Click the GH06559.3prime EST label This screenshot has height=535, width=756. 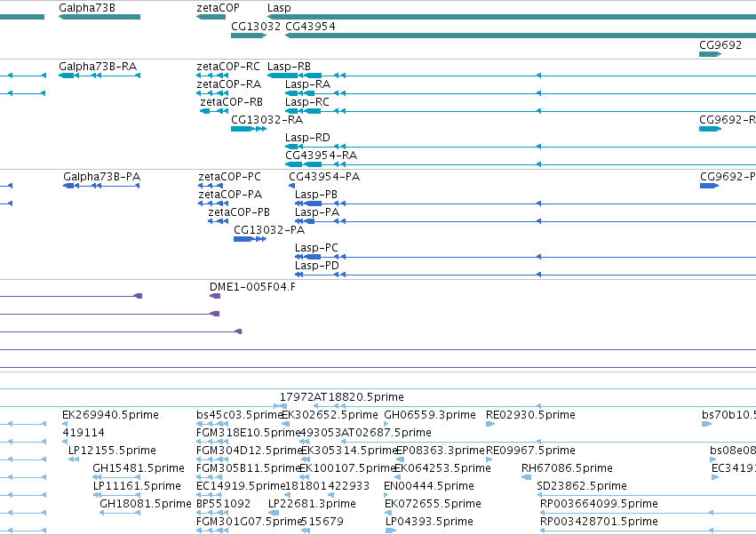[430, 415]
